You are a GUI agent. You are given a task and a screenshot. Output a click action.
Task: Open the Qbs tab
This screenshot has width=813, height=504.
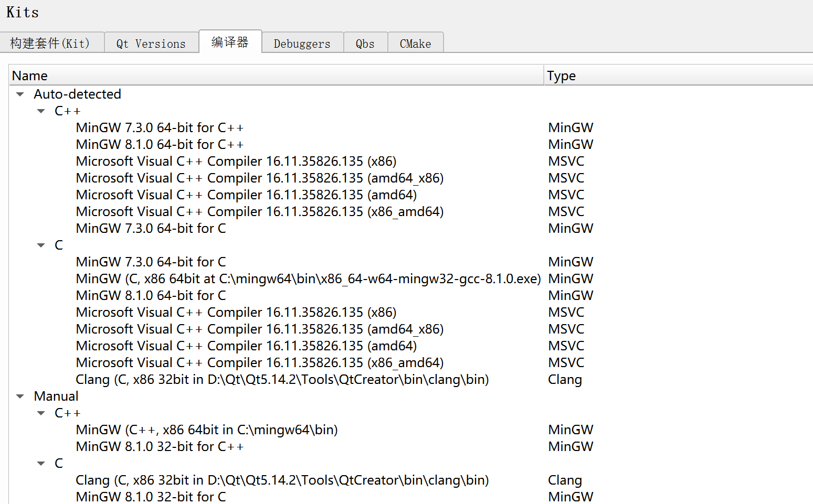point(365,43)
